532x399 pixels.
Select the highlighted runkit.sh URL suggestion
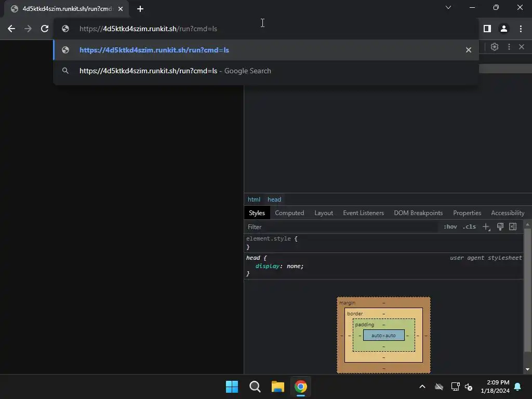coord(265,50)
